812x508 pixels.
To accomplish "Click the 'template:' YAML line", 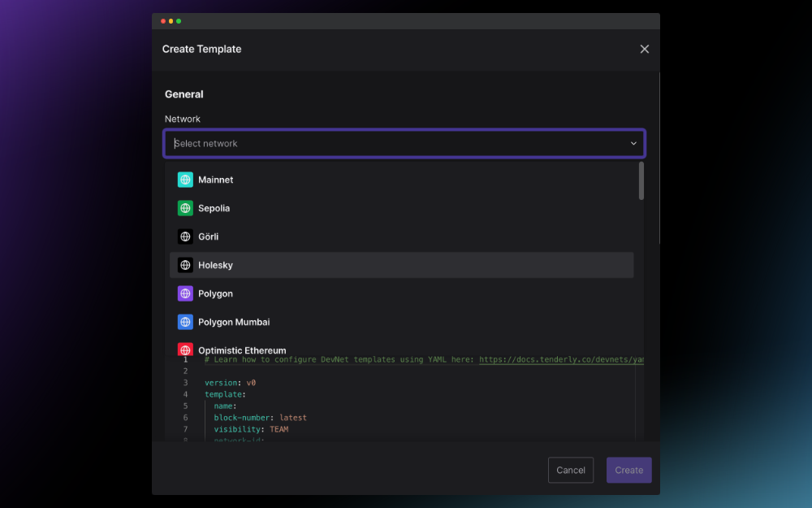I will pos(225,394).
